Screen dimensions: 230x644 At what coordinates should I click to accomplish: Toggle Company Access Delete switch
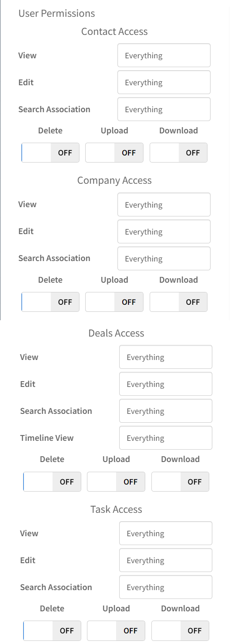coord(50,302)
